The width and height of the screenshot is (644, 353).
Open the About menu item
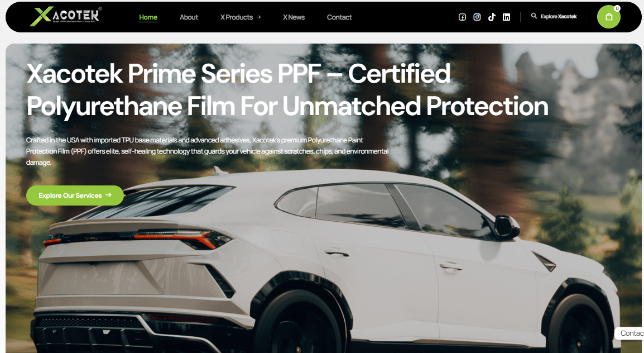[189, 17]
